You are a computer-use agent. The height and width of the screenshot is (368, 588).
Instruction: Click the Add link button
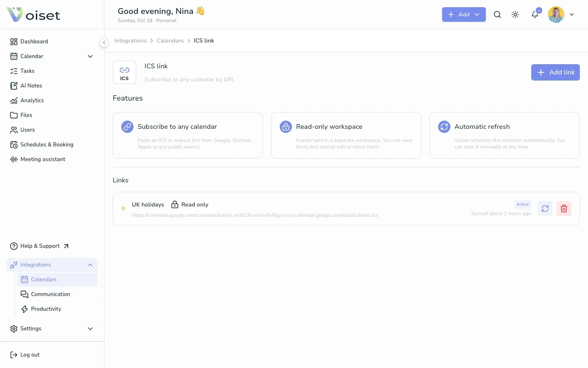(x=555, y=72)
